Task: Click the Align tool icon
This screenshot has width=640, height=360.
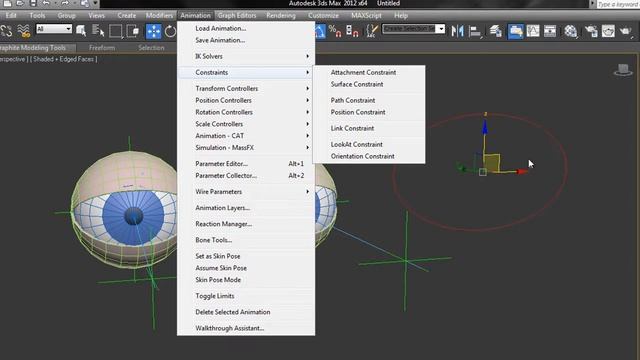Action: tap(475, 31)
